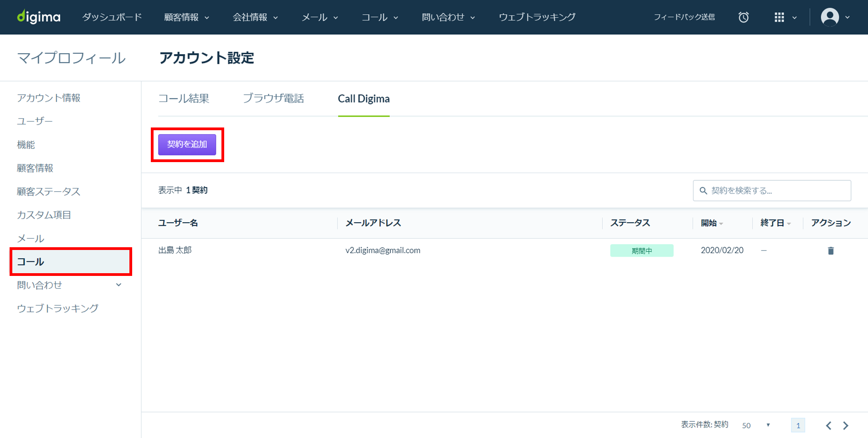Go to next page arrow
The image size is (868, 438).
click(x=846, y=426)
